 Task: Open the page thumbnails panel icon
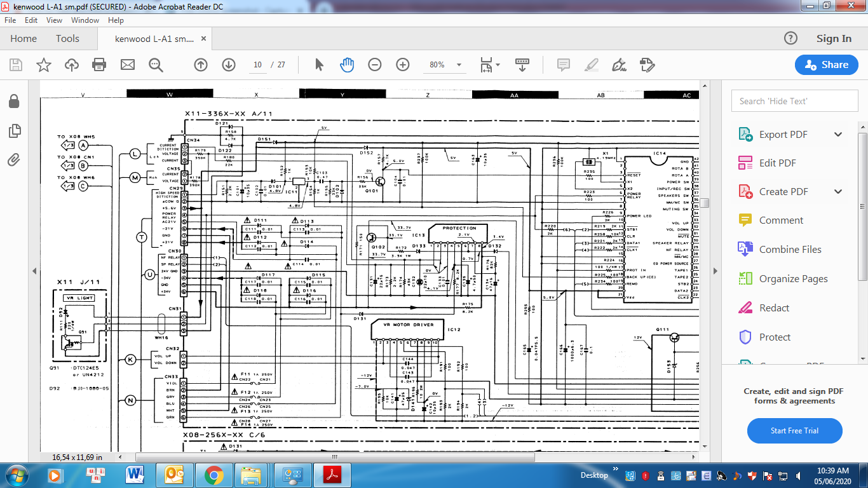click(14, 131)
